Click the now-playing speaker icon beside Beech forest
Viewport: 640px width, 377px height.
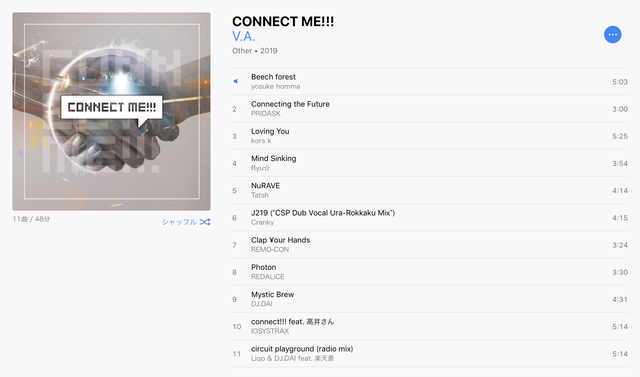point(236,81)
